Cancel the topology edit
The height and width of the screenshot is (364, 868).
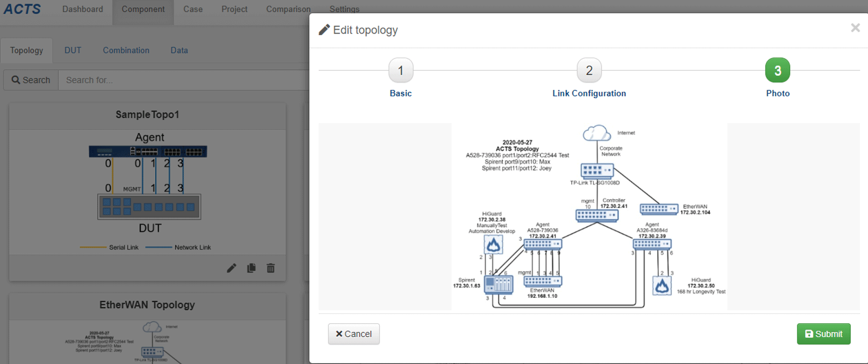pyautogui.click(x=354, y=334)
